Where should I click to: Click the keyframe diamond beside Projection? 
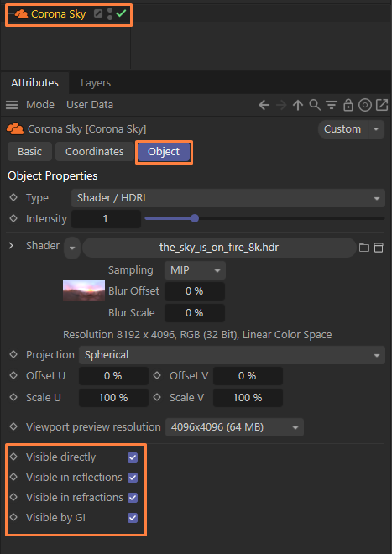13,354
